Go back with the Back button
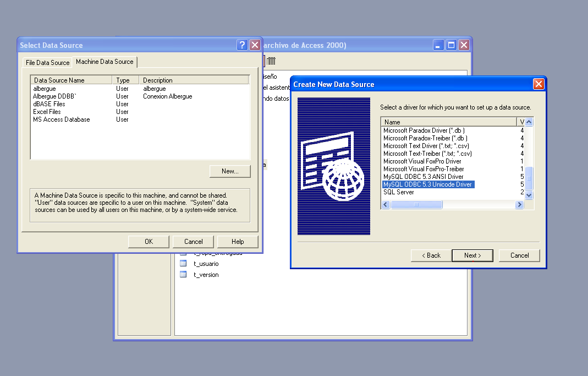 click(x=431, y=255)
